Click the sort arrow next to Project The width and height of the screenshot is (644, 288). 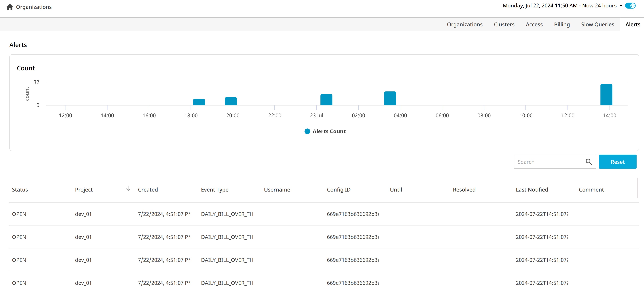(x=128, y=189)
